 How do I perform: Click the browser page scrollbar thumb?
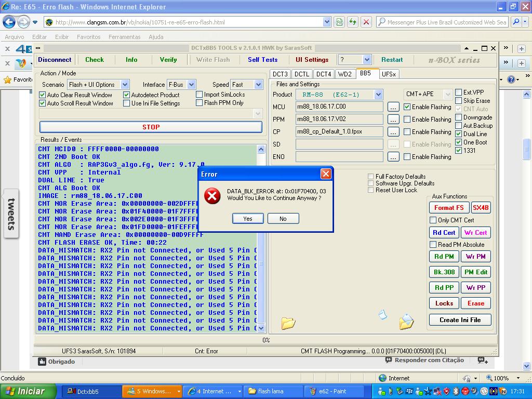click(526, 149)
